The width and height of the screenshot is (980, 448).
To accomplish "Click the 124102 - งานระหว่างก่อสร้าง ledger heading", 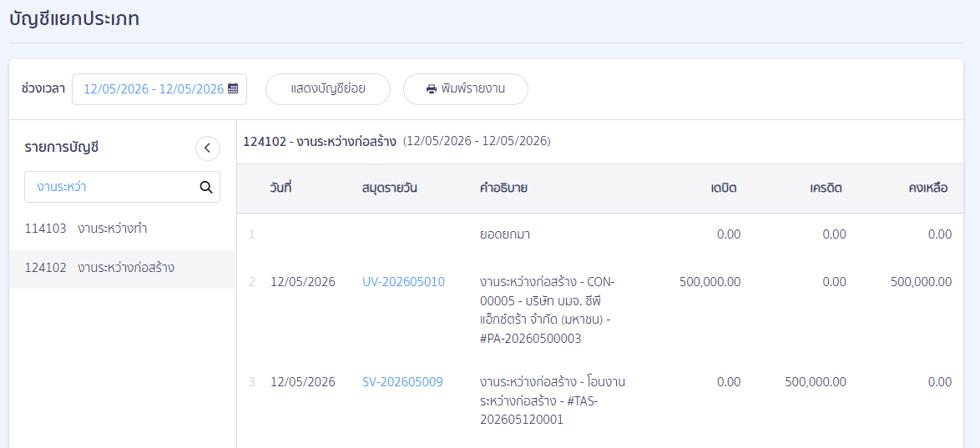I will 320,142.
